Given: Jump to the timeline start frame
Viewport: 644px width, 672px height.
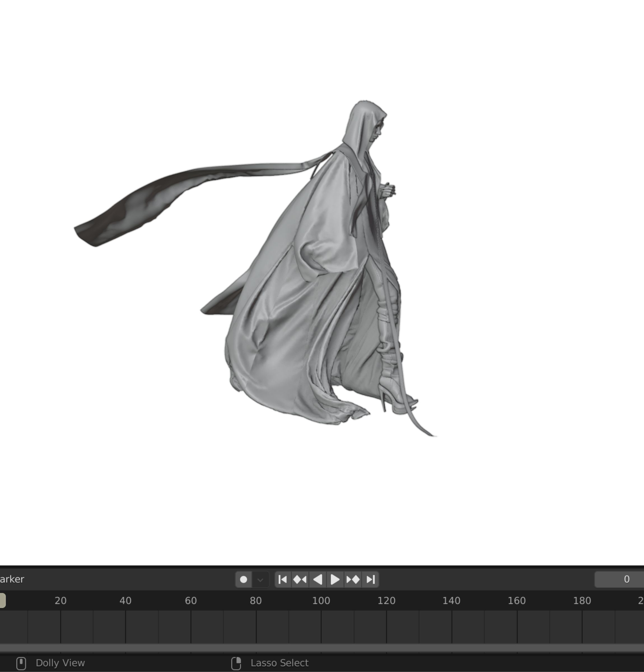Looking at the screenshot, I should point(283,579).
